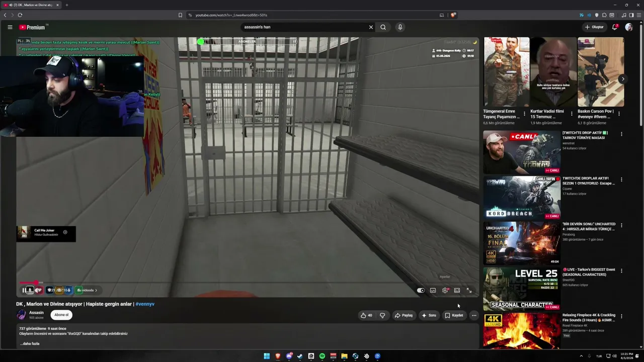Toggle subtitles in the video player

click(x=433, y=290)
